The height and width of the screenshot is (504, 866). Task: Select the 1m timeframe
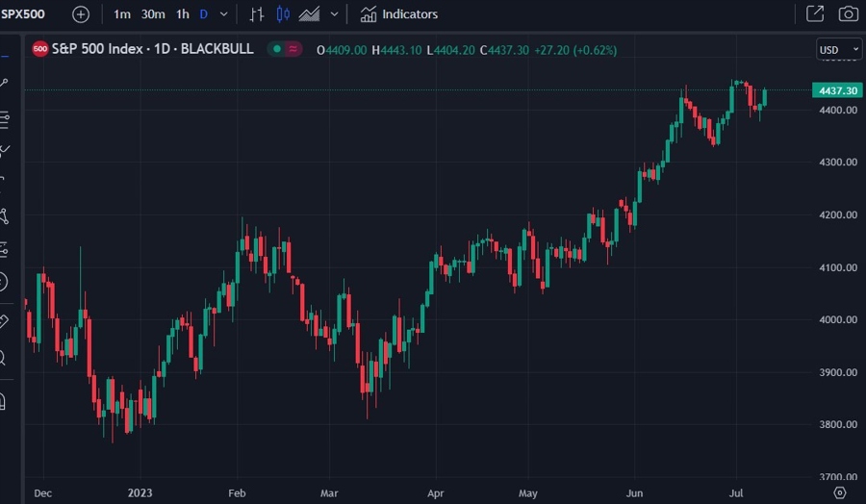click(x=122, y=14)
